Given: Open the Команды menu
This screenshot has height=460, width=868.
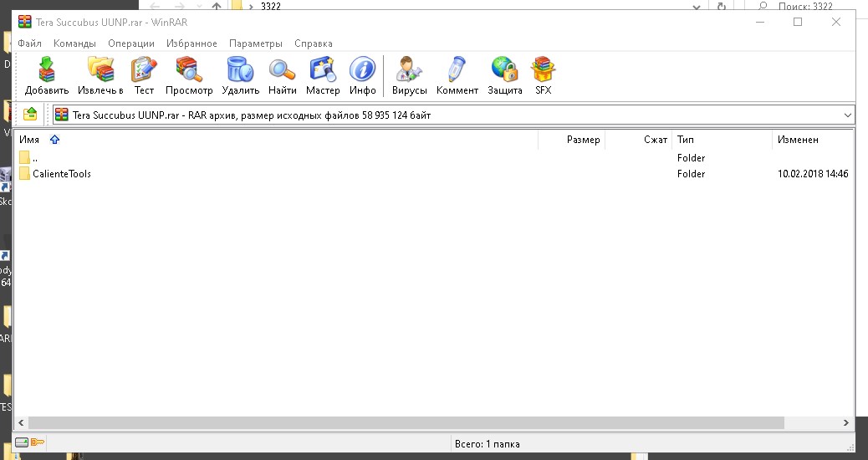Looking at the screenshot, I should [74, 43].
